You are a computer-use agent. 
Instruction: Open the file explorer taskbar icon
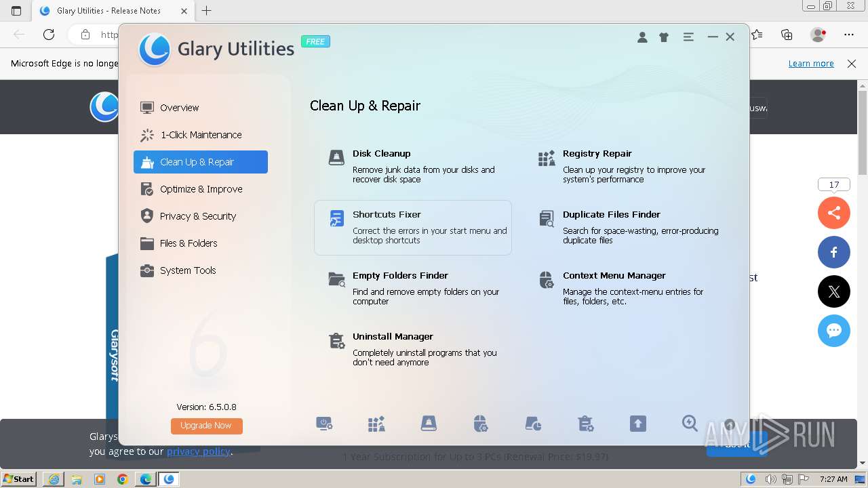click(77, 479)
